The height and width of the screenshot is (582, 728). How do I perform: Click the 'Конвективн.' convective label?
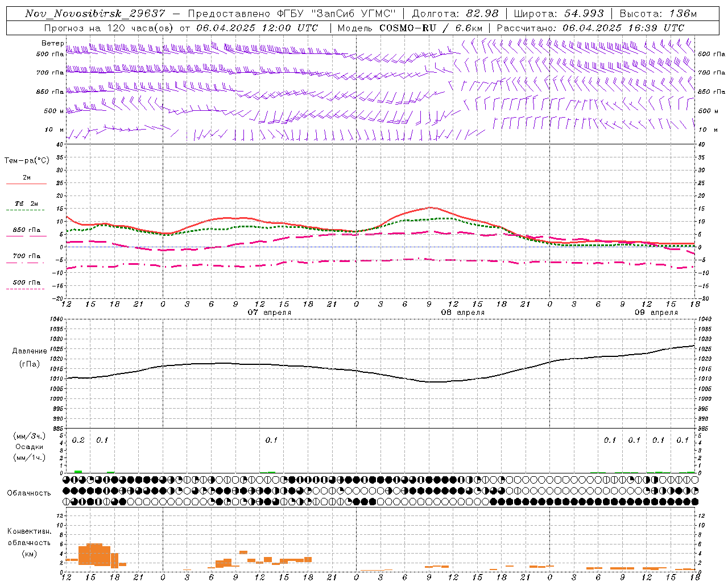[x=29, y=531]
